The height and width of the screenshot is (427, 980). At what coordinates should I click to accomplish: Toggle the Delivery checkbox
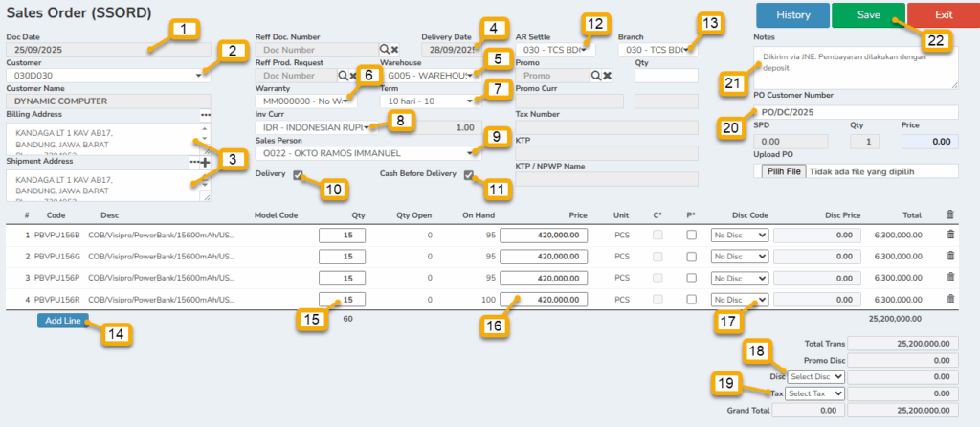coord(300,175)
